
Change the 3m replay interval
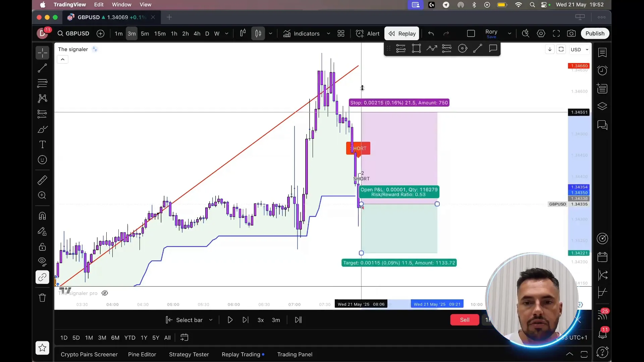pos(276,320)
